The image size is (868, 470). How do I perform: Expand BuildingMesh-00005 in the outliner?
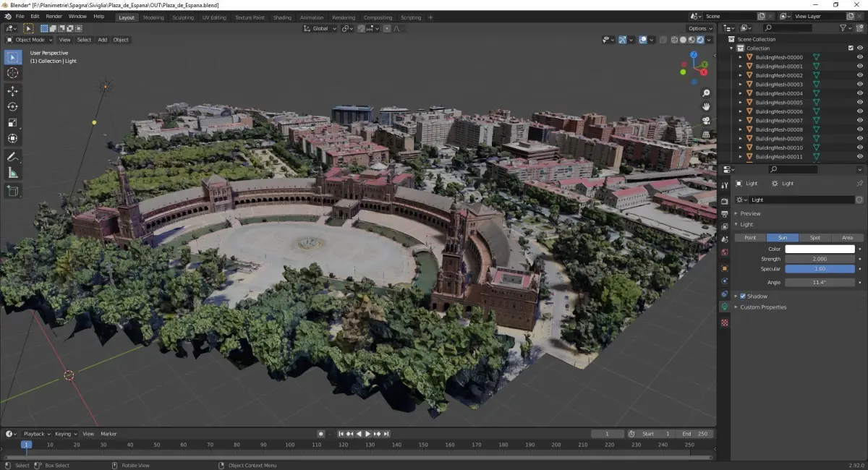tap(740, 103)
